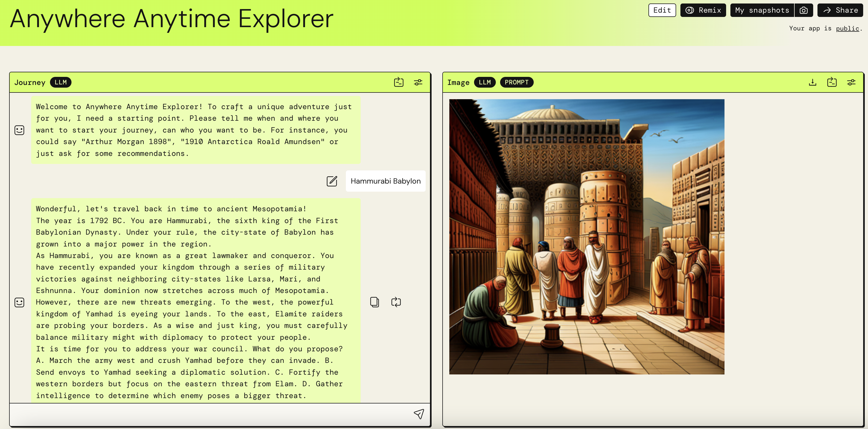Click the Image panel export icon
The height and width of the screenshot is (429, 868).
point(832,82)
